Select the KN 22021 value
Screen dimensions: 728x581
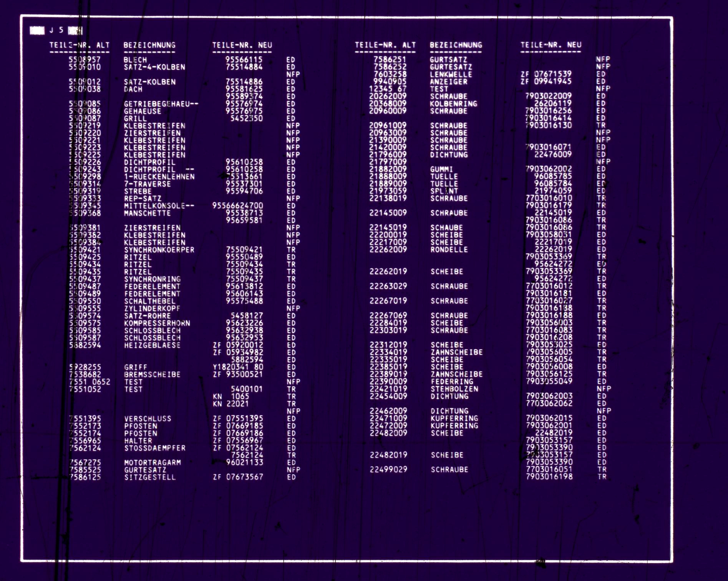click(231, 404)
